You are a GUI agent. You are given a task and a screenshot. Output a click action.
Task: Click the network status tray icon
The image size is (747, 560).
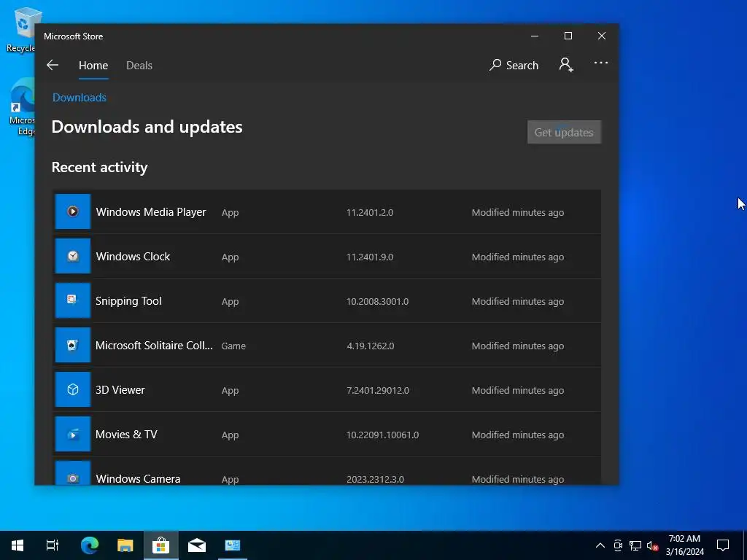[635, 545]
